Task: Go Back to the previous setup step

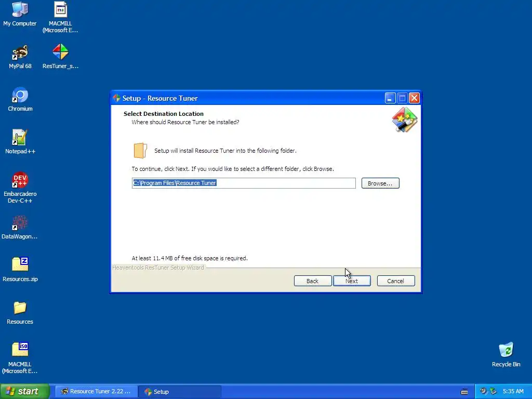Action: 313,281
